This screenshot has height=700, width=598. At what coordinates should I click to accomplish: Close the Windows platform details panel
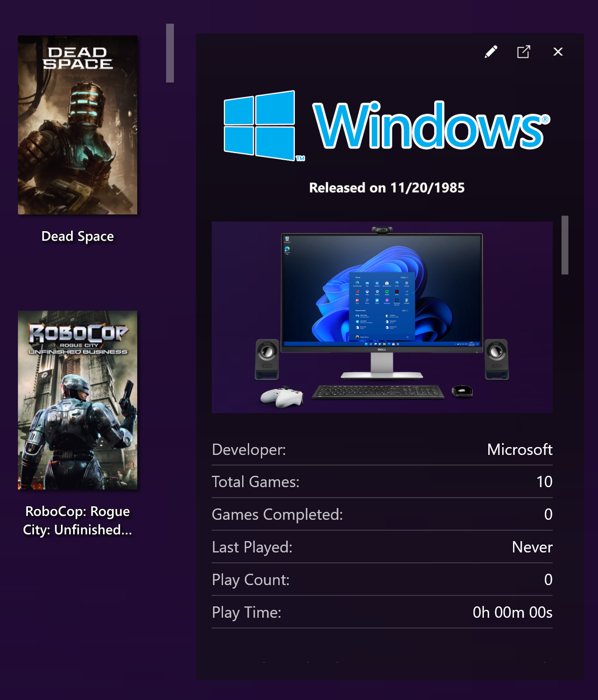click(x=557, y=52)
